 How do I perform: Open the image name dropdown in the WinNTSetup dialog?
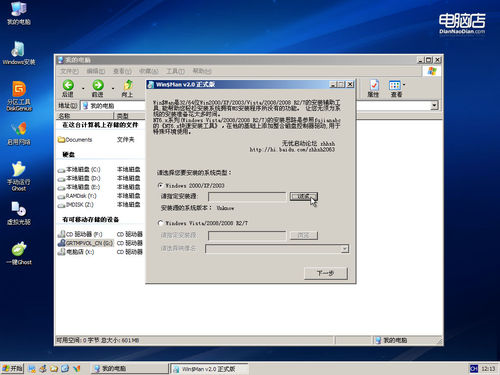(x=345, y=249)
